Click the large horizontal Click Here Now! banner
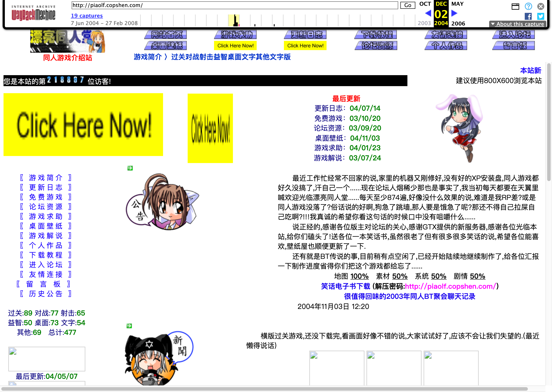The image size is (552, 392). (83, 125)
